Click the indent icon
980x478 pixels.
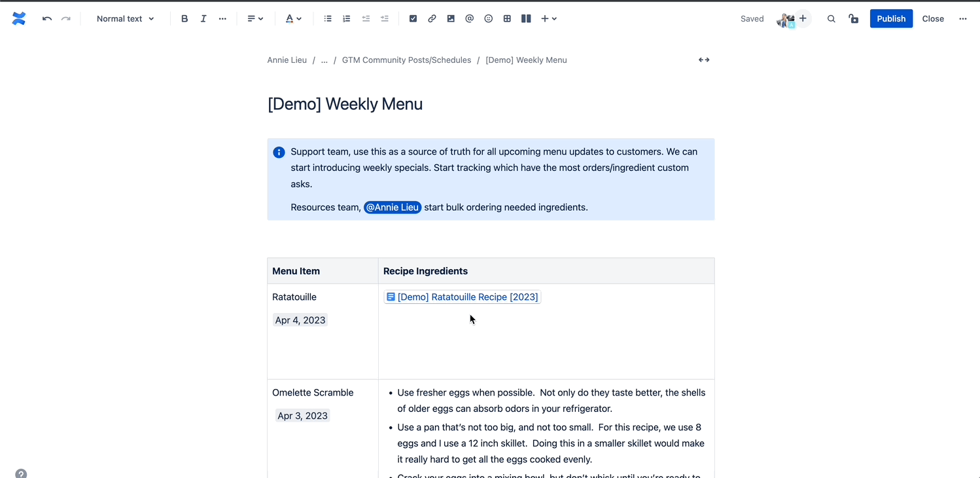385,19
